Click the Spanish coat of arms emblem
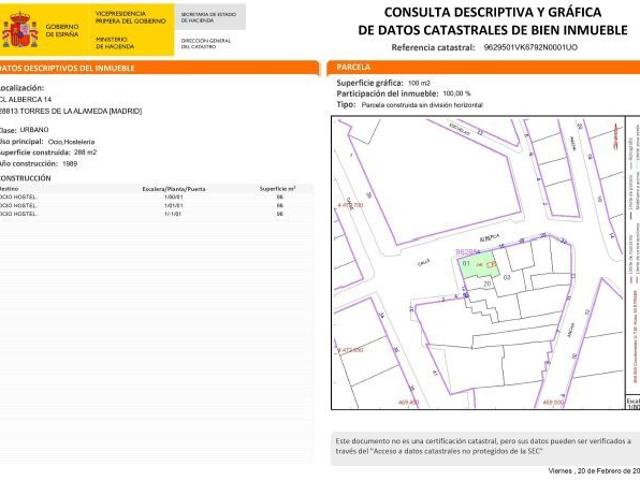640x480 pixels. 19,30
